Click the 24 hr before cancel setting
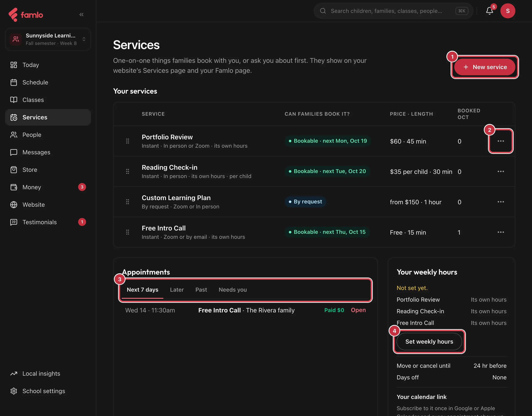The height and width of the screenshot is (416, 532). (490, 366)
